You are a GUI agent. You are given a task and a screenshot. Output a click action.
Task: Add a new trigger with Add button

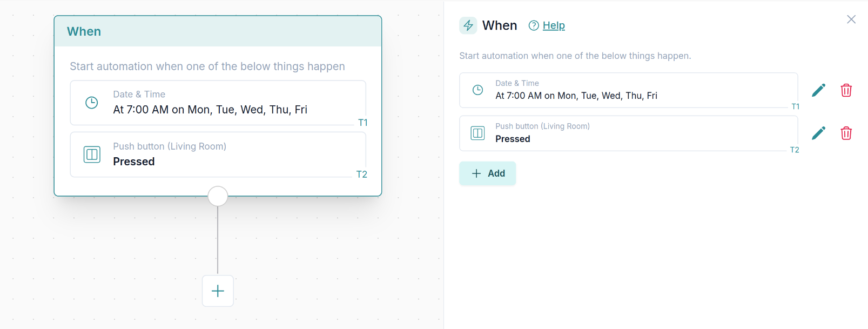(488, 173)
